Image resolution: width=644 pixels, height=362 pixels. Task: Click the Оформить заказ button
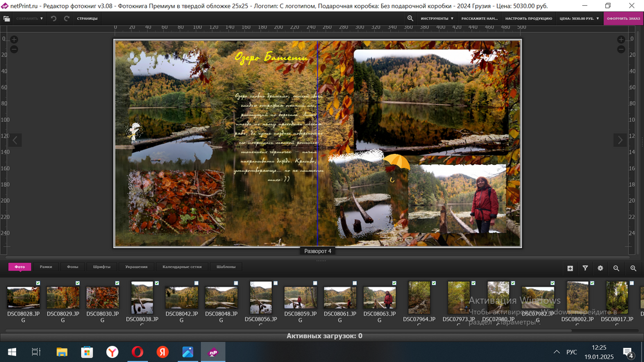[623, 19]
